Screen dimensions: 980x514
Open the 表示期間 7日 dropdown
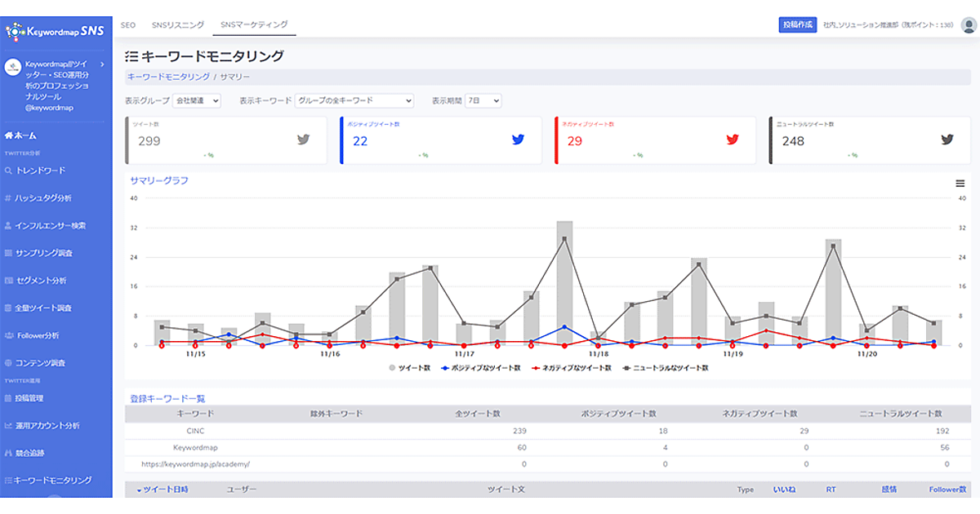[x=483, y=100]
